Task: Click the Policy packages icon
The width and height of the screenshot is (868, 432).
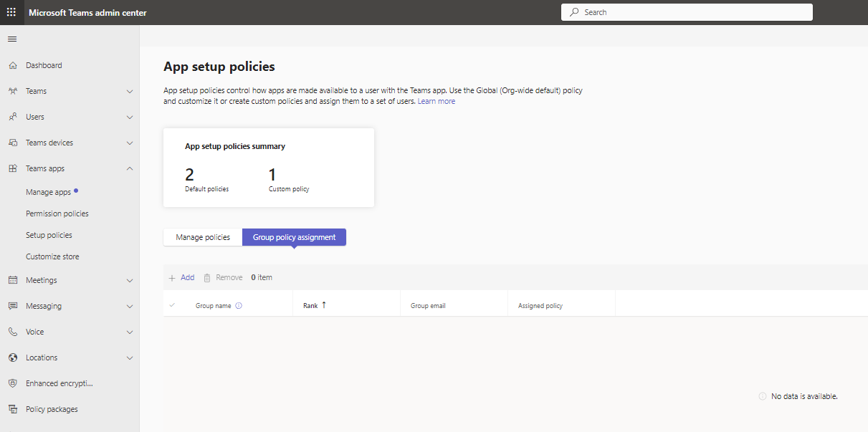Action: click(x=13, y=409)
